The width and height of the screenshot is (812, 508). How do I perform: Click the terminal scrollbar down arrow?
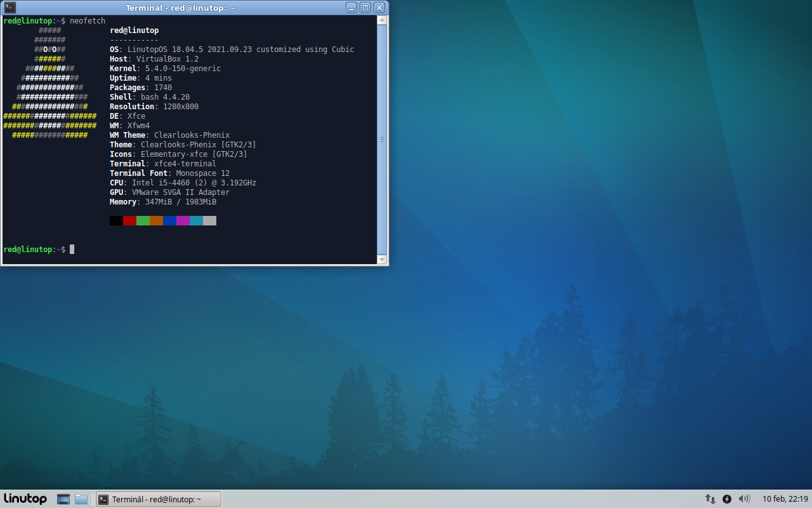coord(382,259)
